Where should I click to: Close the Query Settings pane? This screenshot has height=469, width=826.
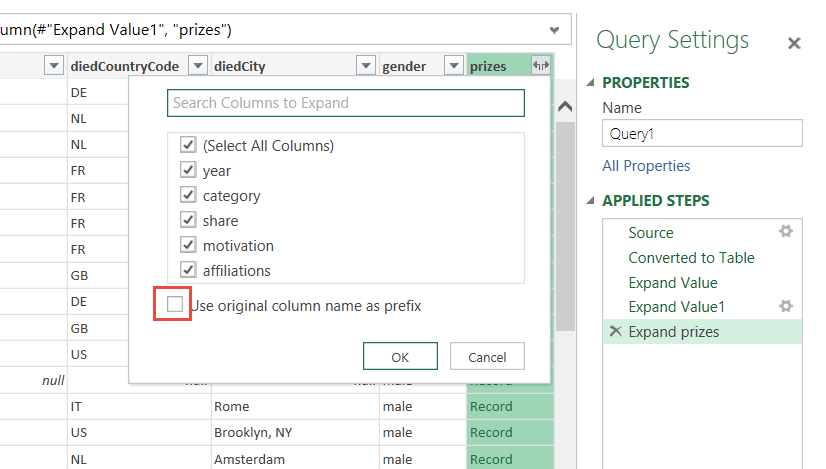[x=794, y=43]
